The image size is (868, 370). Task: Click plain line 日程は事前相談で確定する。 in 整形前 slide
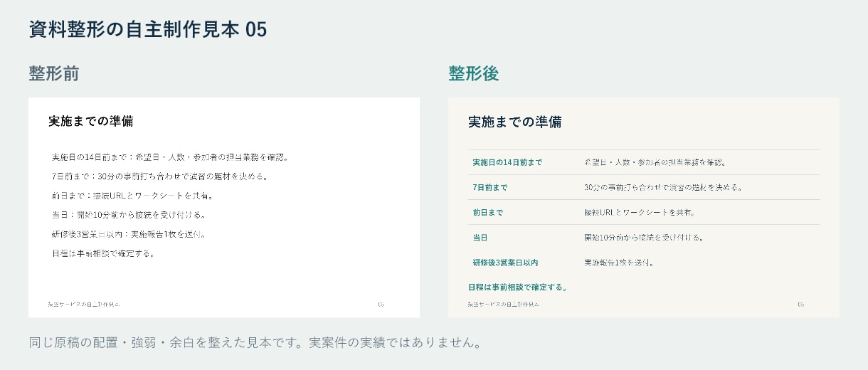pyautogui.click(x=104, y=253)
